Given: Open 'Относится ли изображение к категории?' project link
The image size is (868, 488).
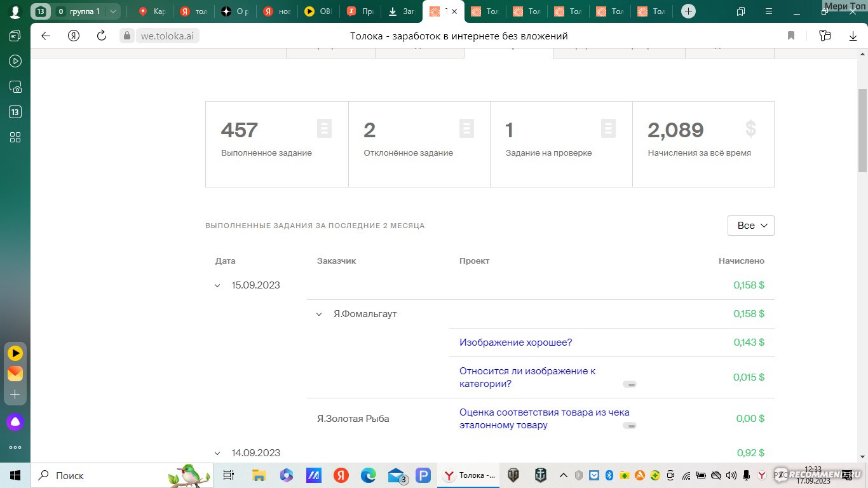Looking at the screenshot, I should [527, 377].
